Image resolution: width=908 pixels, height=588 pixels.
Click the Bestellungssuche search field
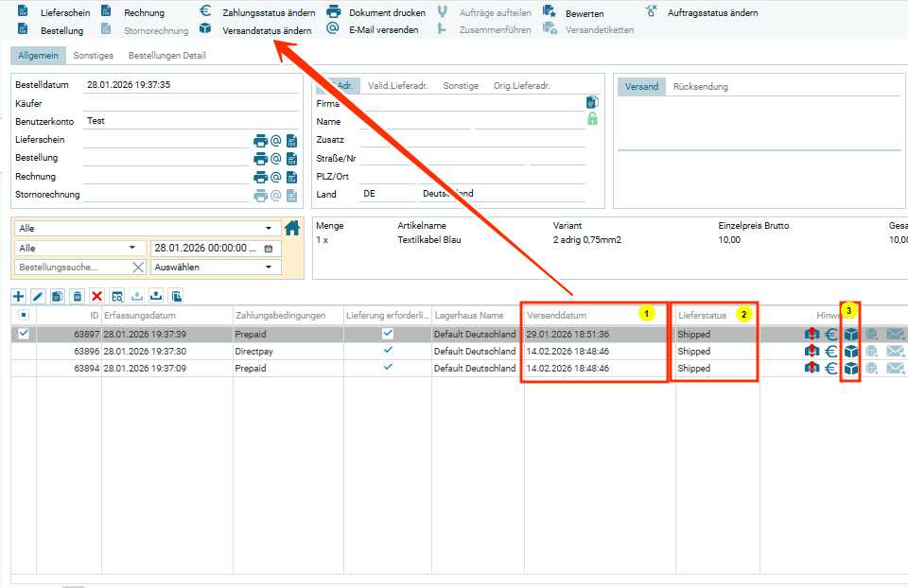pyautogui.click(x=71, y=268)
